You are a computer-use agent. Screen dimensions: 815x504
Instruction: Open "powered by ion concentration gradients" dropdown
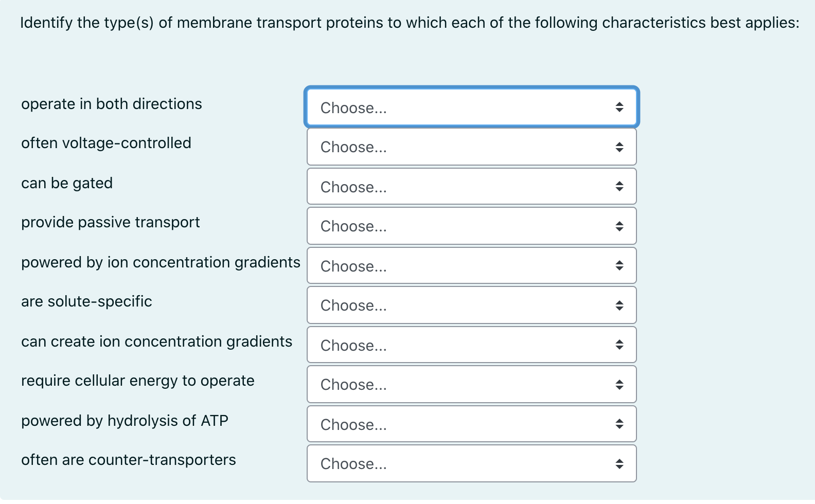[471, 265]
